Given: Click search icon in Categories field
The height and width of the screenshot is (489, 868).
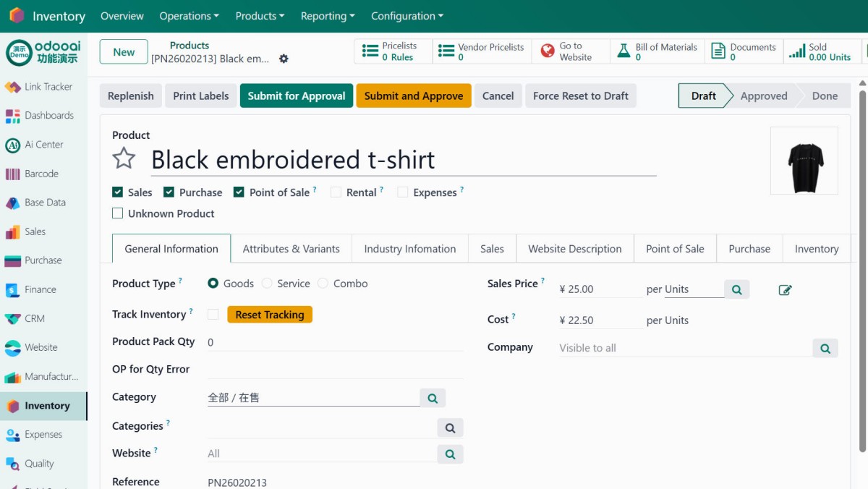Looking at the screenshot, I should 450,428.
